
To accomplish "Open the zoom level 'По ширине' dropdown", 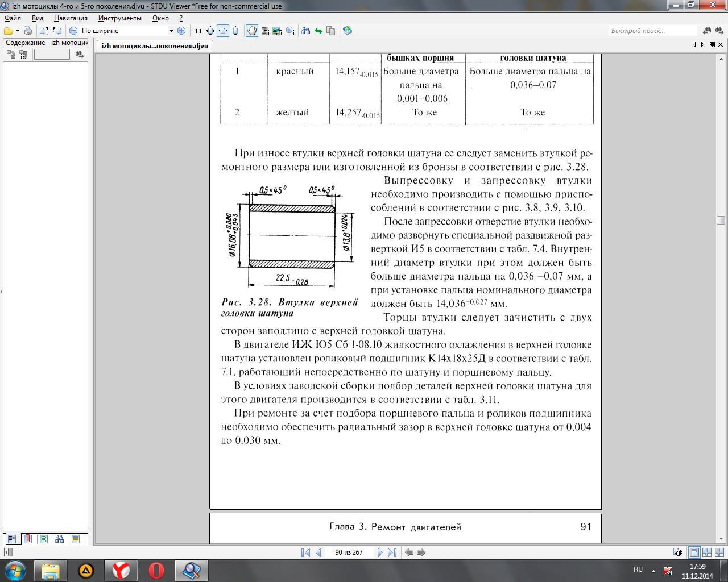I will pyautogui.click(x=171, y=31).
